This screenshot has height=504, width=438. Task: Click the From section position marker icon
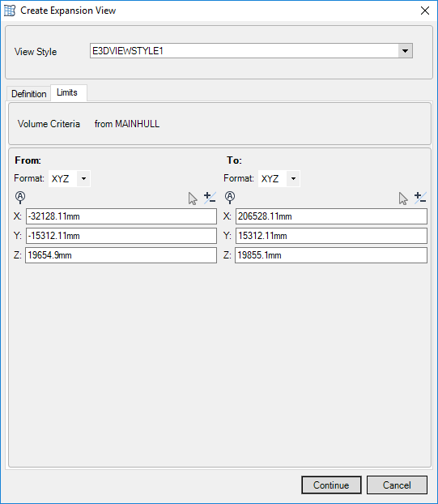(x=20, y=198)
